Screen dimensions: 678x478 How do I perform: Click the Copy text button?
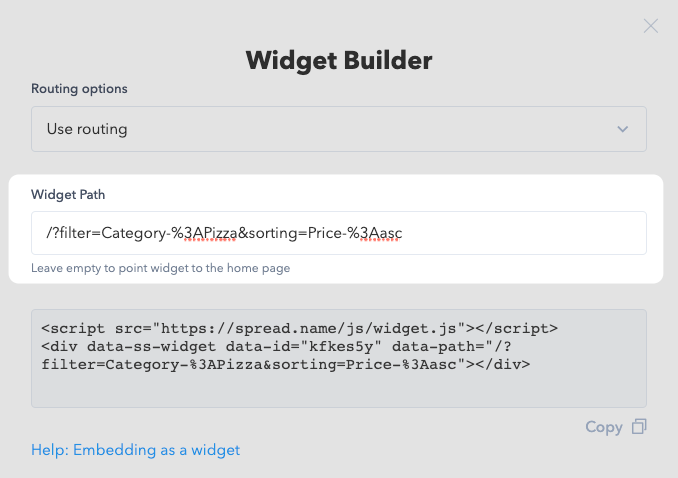coord(604,427)
